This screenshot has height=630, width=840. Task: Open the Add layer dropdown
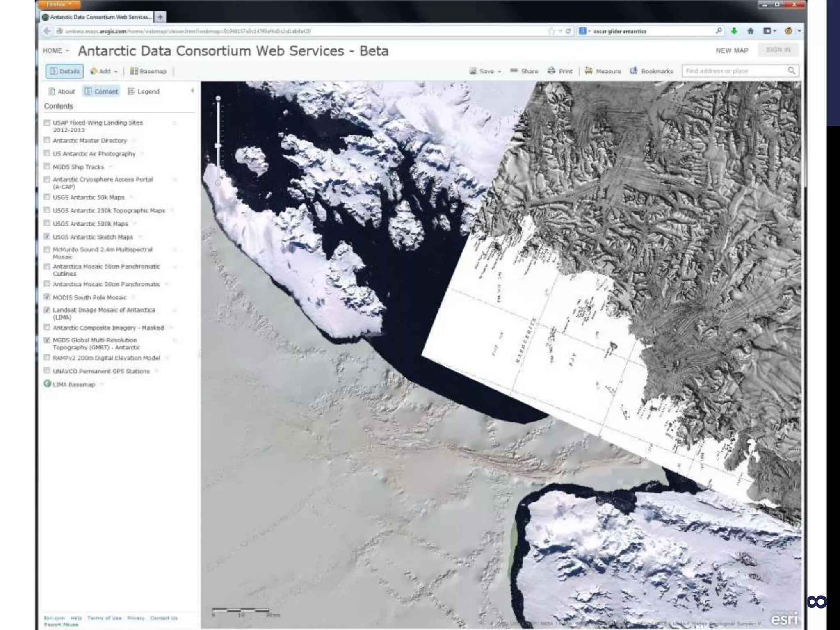click(x=104, y=71)
